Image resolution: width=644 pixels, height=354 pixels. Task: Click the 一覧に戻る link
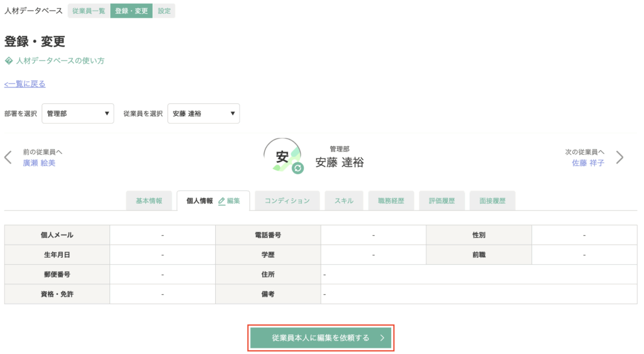coord(25,84)
